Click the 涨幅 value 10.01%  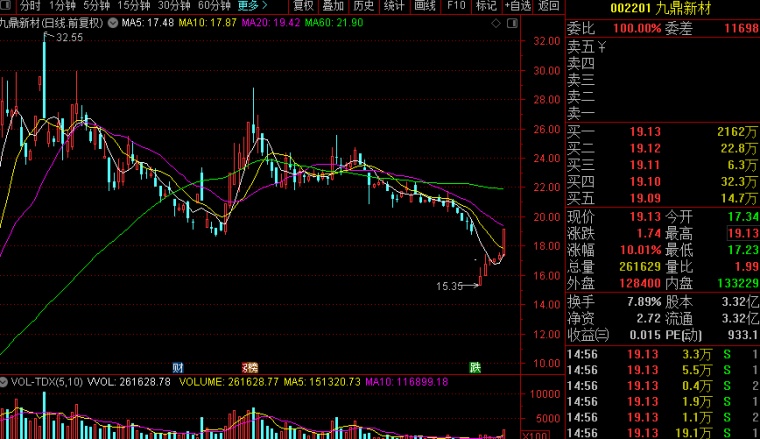(x=641, y=250)
